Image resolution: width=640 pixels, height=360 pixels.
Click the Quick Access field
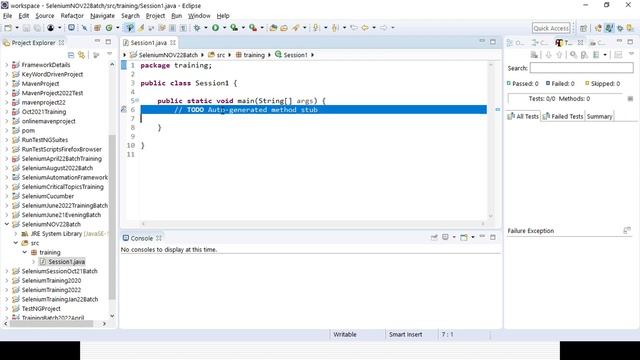pos(551,28)
